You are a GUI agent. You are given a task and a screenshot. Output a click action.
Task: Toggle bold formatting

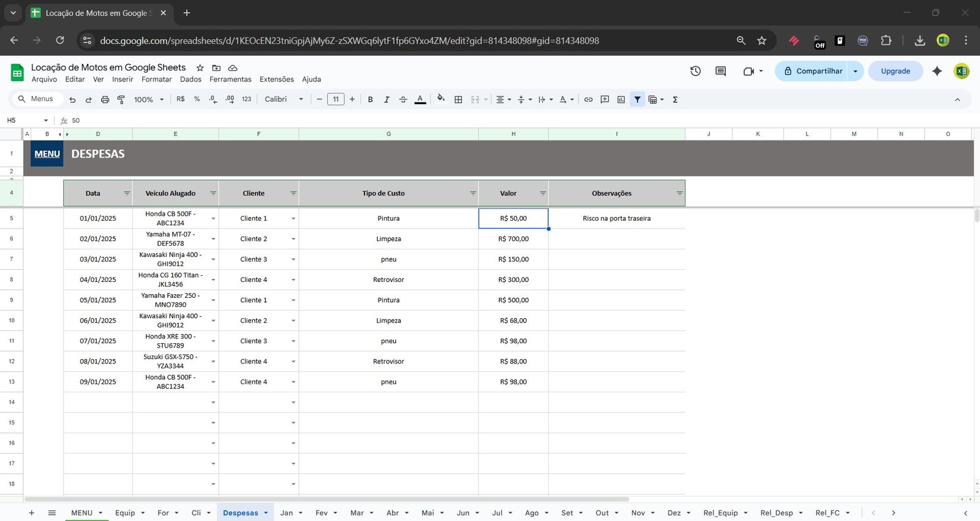point(370,99)
